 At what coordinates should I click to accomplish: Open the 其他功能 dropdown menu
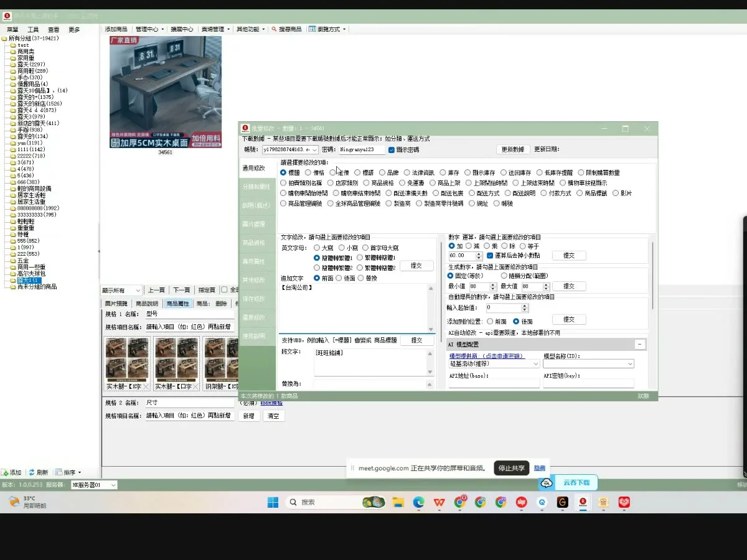[250, 29]
